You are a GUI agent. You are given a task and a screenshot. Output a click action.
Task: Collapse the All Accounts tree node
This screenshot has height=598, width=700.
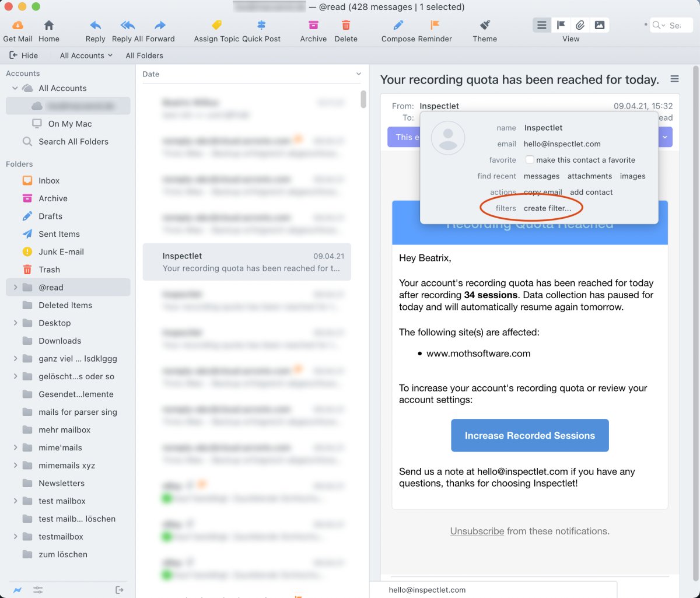coord(15,88)
